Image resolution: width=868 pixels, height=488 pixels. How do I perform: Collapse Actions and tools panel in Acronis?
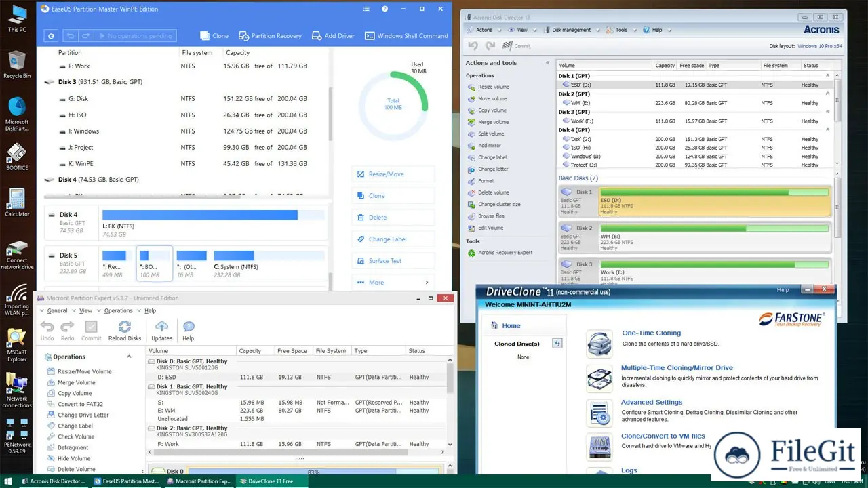coord(548,63)
